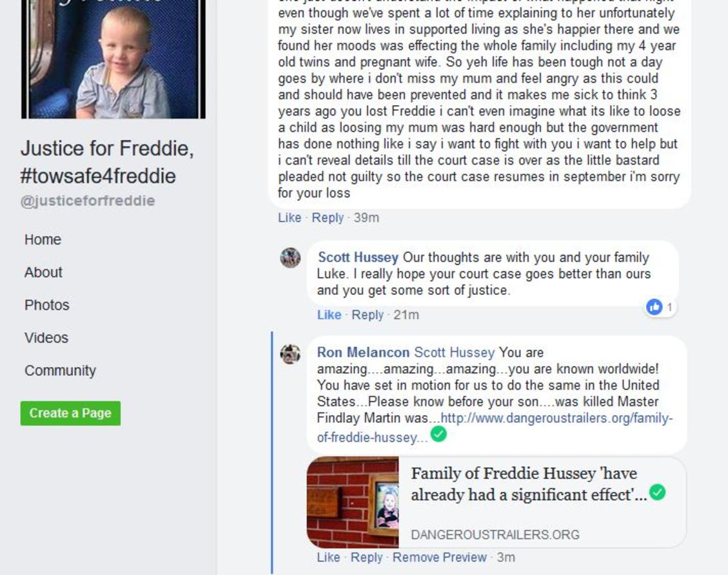The width and height of the screenshot is (728, 575).
Task: Open Scott Hussey's profile avatar
Action: point(290,257)
